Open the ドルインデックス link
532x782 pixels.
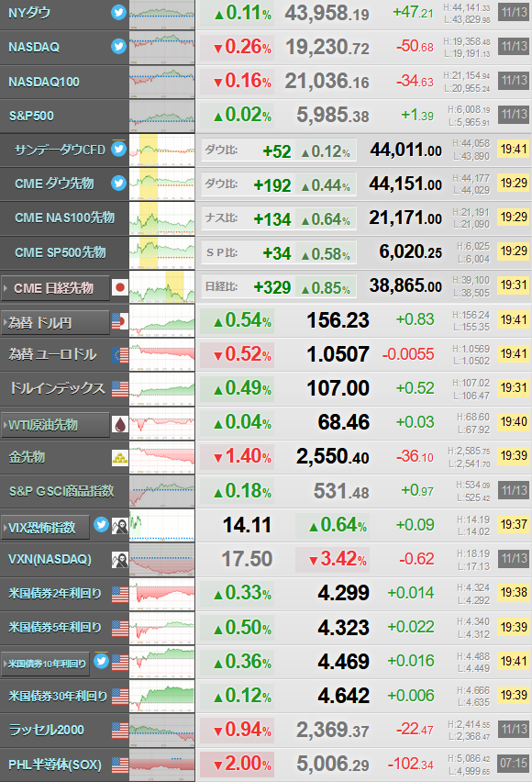click(x=58, y=388)
